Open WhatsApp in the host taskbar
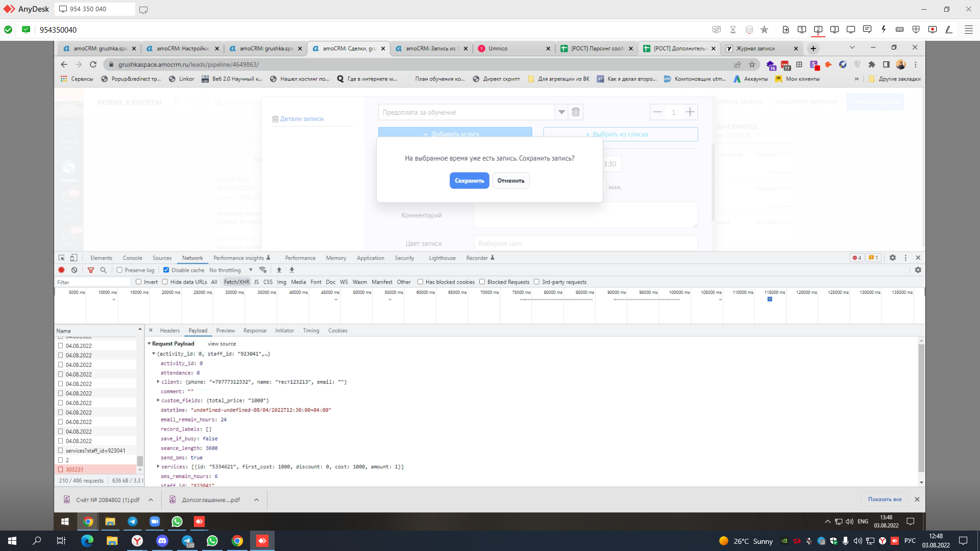The image size is (980, 551). (212, 541)
